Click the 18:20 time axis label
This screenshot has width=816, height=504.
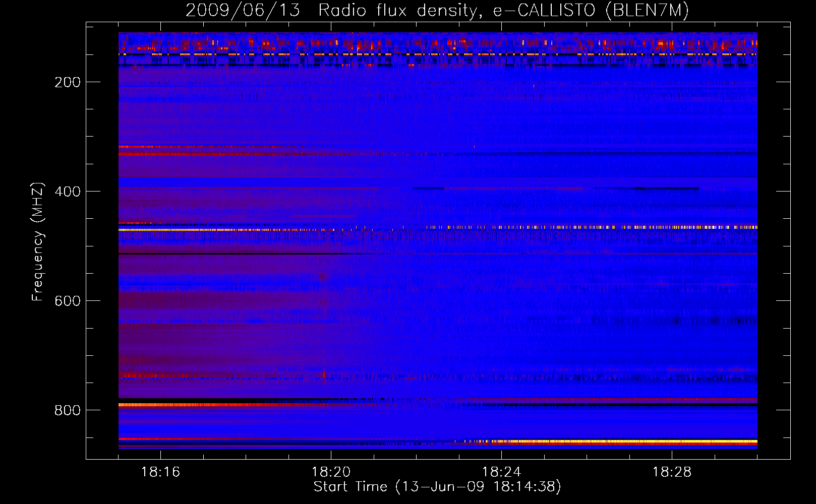[x=331, y=472]
